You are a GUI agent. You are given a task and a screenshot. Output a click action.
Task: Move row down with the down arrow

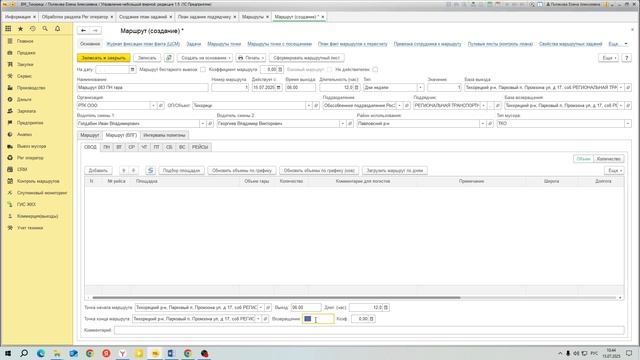pyautogui.click(x=133, y=170)
